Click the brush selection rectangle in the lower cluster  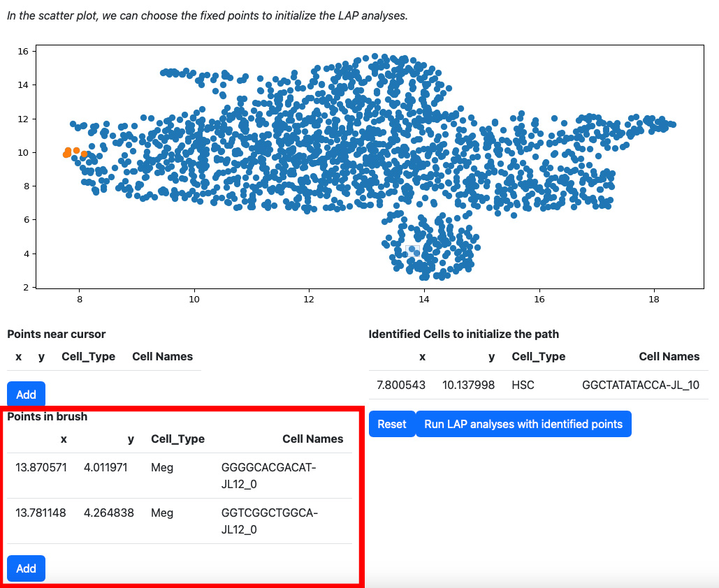pos(412,251)
